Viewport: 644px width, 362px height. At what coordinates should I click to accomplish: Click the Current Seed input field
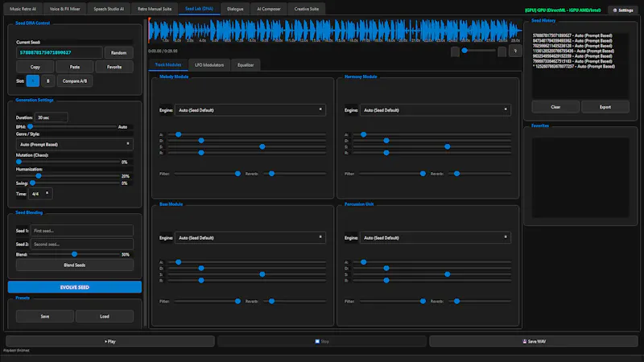point(59,52)
